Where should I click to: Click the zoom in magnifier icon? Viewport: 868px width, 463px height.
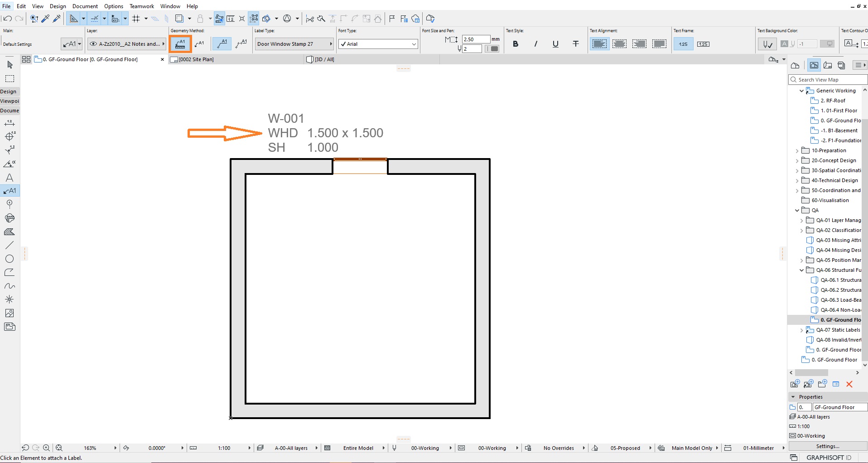46,448
